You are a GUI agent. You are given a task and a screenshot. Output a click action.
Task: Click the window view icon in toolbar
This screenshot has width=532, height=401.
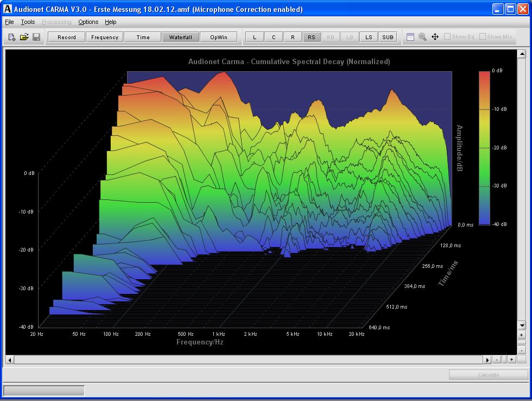coord(410,37)
